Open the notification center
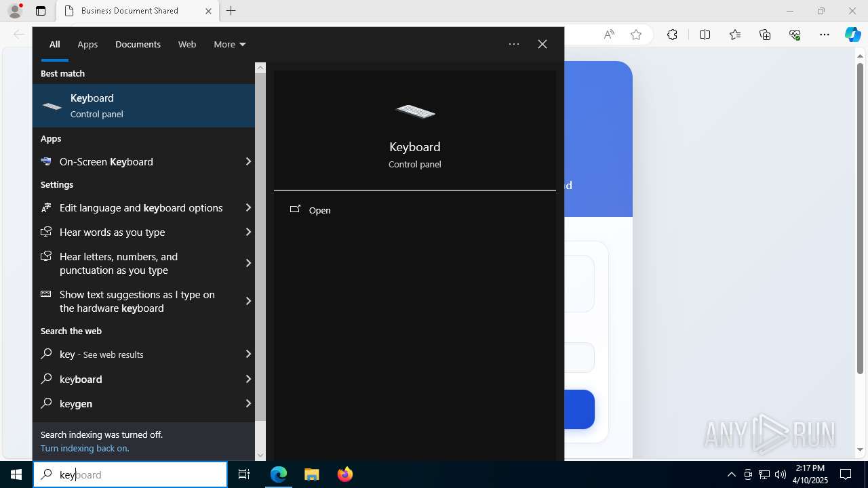The height and width of the screenshot is (488, 868). tap(846, 474)
